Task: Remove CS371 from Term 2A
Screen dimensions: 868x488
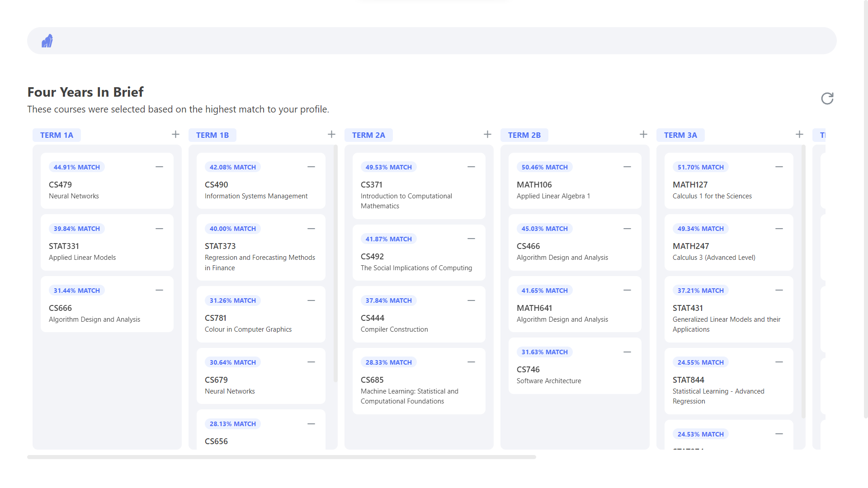Action: coord(471,167)
